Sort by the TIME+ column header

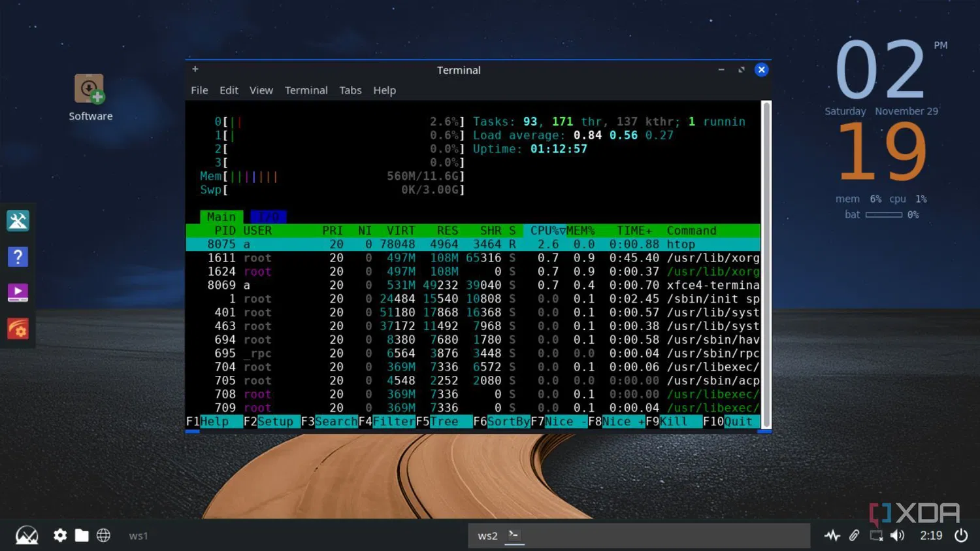634,231
